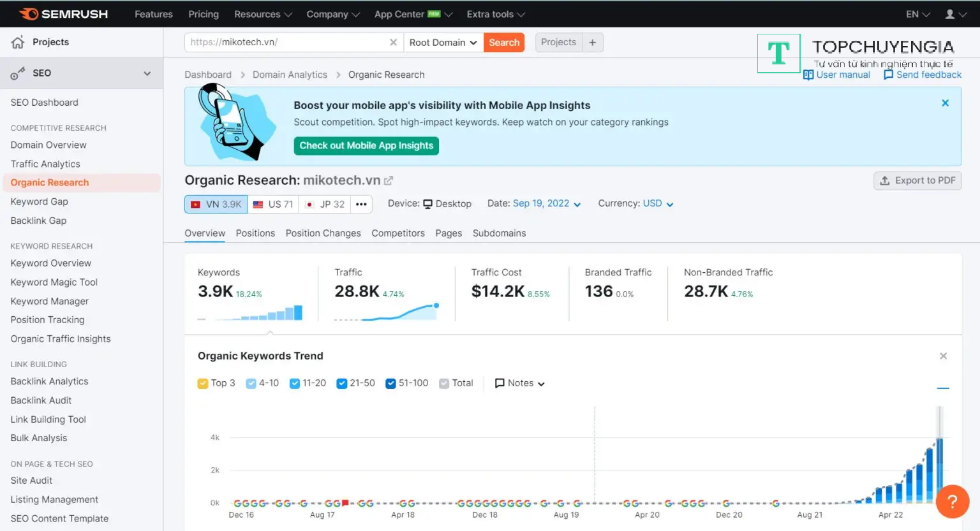This screenshot has width=980, height=531.
Task: Toggle the Top 3 checkbox
Action: [203, 383]
